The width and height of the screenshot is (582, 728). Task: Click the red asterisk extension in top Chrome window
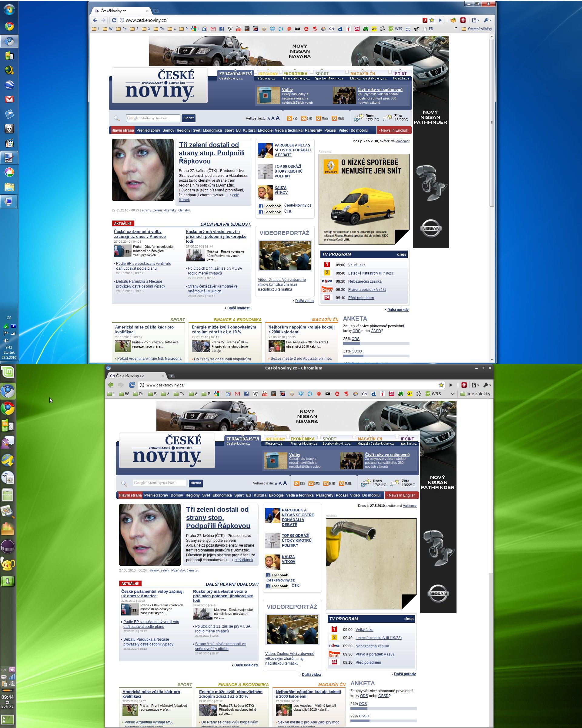point(463,20)
